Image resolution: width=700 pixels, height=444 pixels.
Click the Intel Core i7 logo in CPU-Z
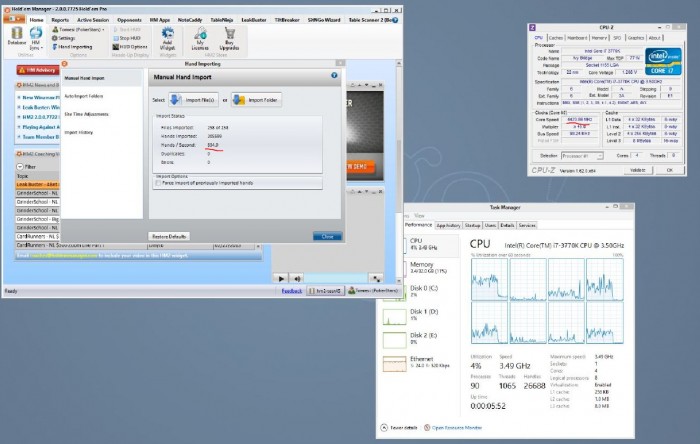pos(663,61)
